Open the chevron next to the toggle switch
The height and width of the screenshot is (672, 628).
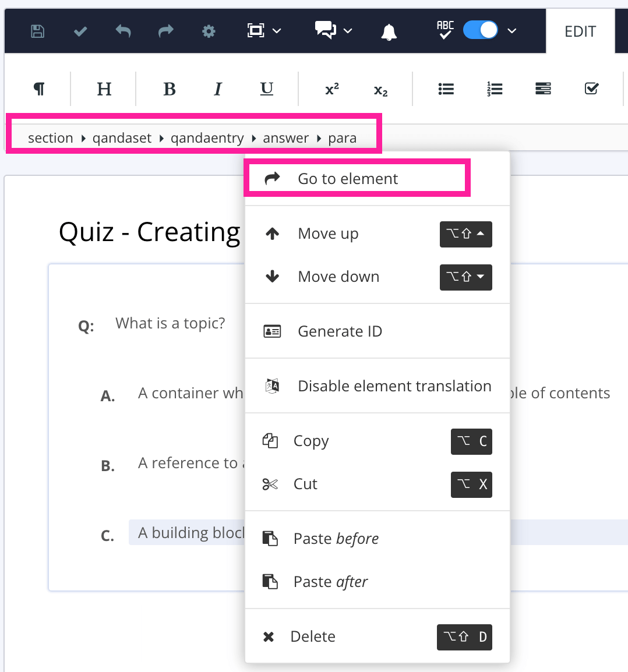511,31
